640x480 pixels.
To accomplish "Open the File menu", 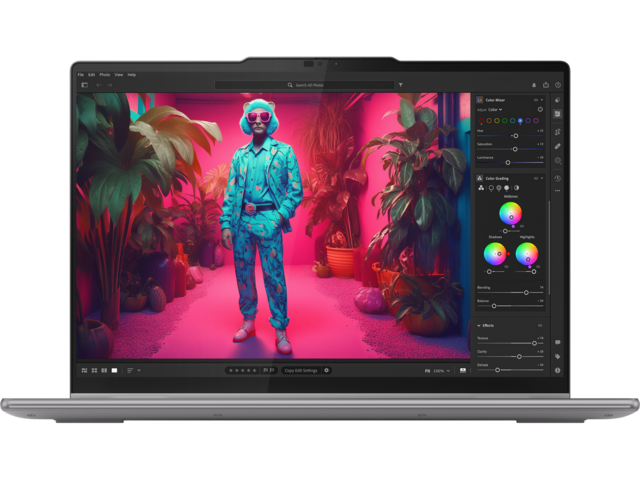I will (81, 74).
